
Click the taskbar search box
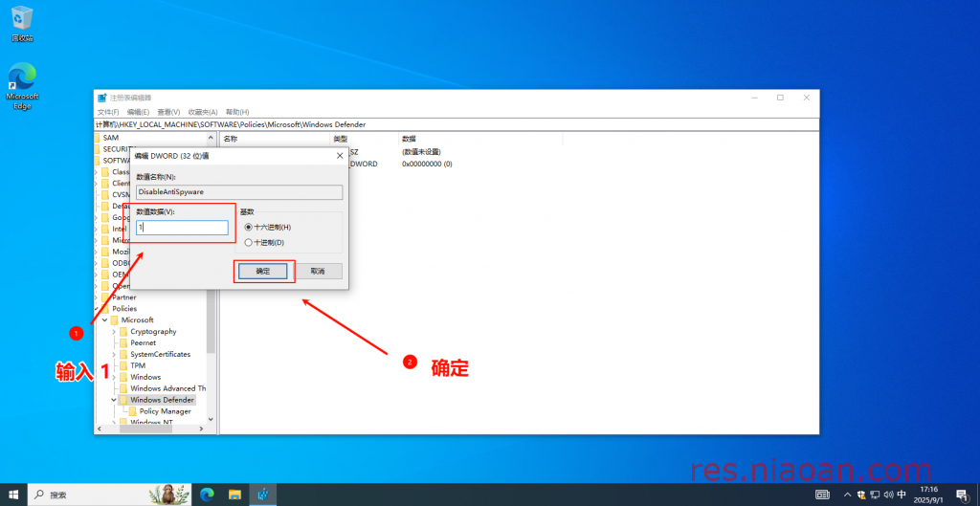109,495
